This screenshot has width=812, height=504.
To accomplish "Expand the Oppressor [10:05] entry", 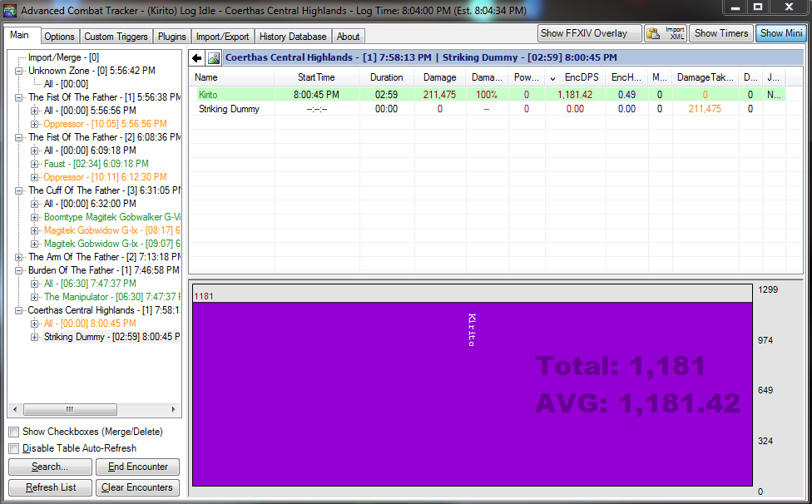I will pyautogui.click(x=34, y=124).
